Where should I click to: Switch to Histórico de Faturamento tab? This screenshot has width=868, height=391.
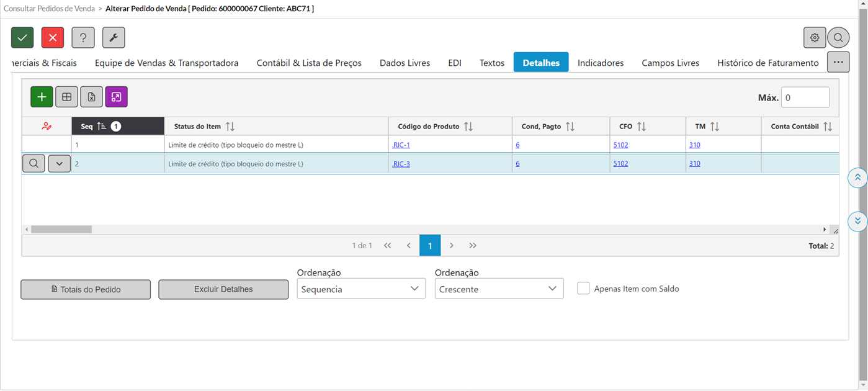tap(768, 63)
